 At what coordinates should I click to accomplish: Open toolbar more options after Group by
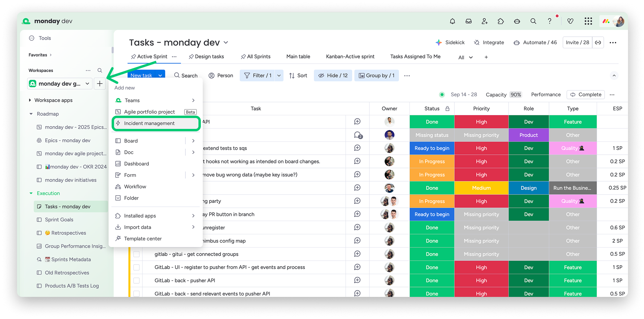407,75
